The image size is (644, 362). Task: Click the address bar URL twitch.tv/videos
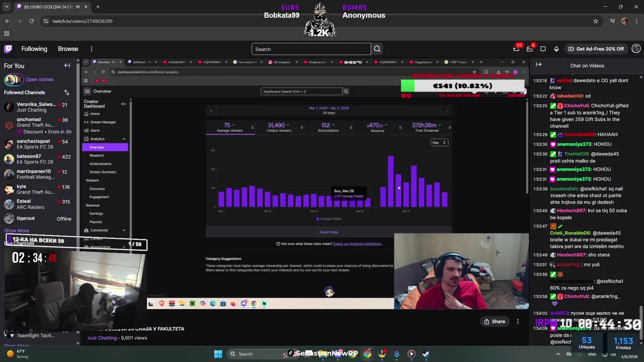point(83,21)
